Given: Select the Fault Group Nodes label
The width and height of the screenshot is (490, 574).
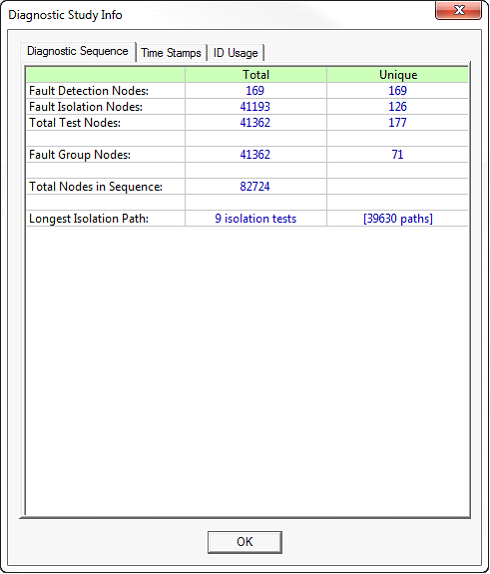Looking at the screenshot, I should (x=80, y=155).
